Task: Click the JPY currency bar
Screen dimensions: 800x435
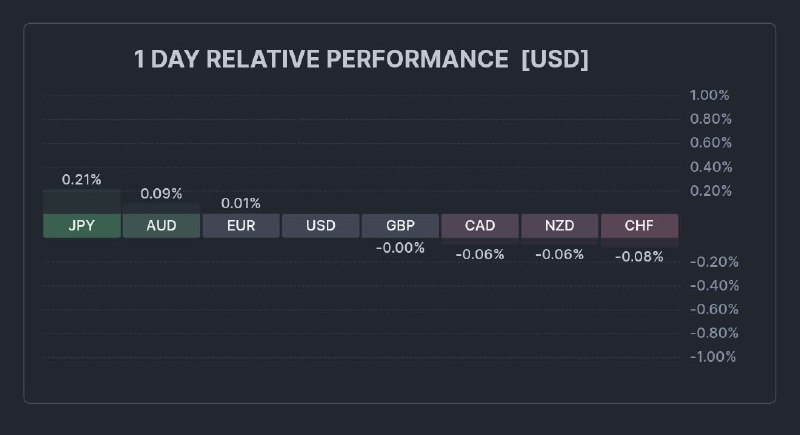Action: click(81, 226)
